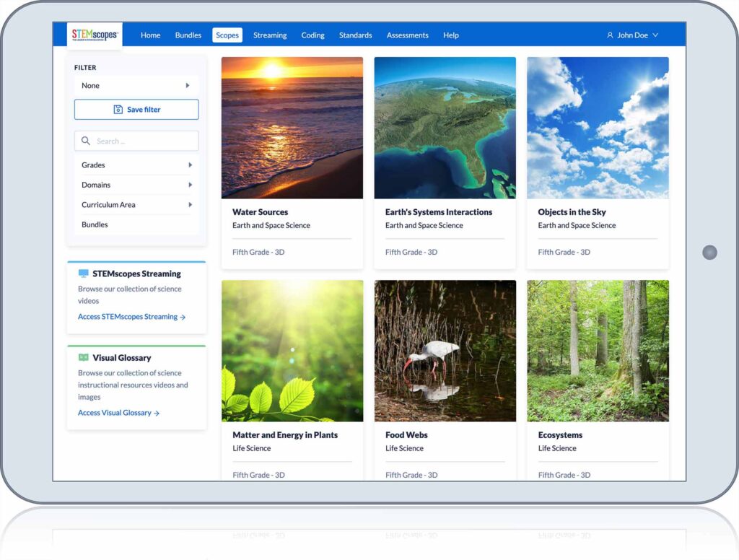Screen dimensions: 739x560
Task: Click the Save filter button
Action: coord(136,110)
